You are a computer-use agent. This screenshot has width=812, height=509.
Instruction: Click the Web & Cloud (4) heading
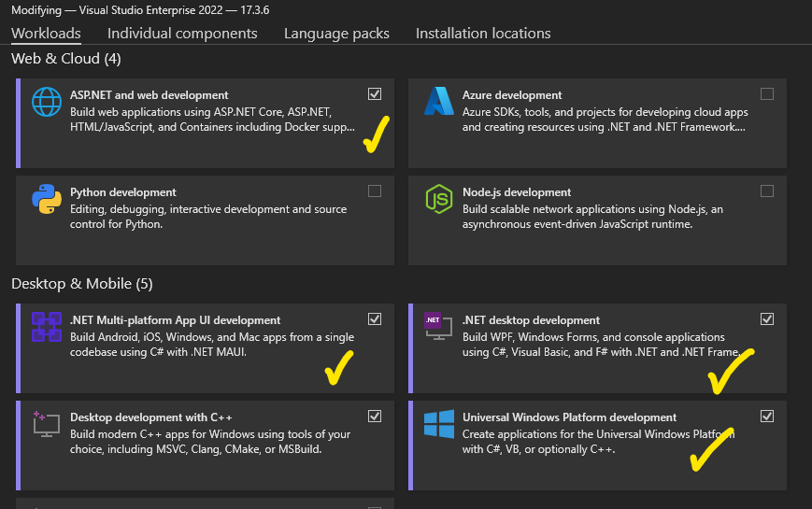[x=66, y=59]
